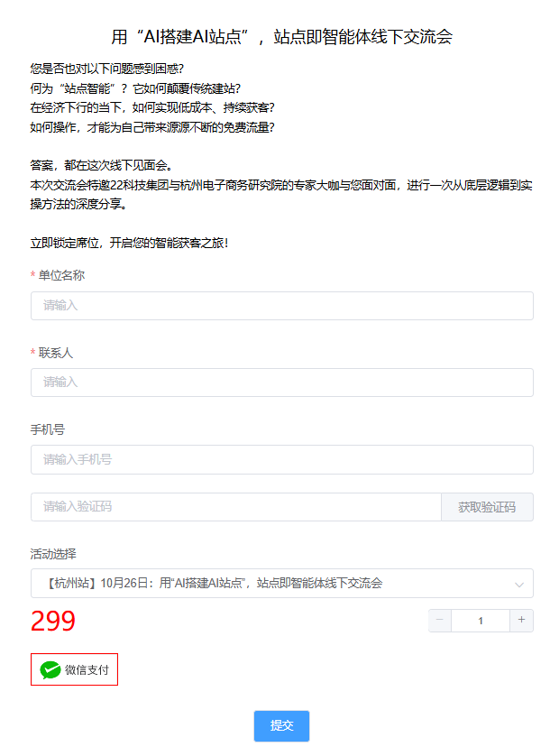
Task: Focus the 单位名称 input field
Action: 282,306
